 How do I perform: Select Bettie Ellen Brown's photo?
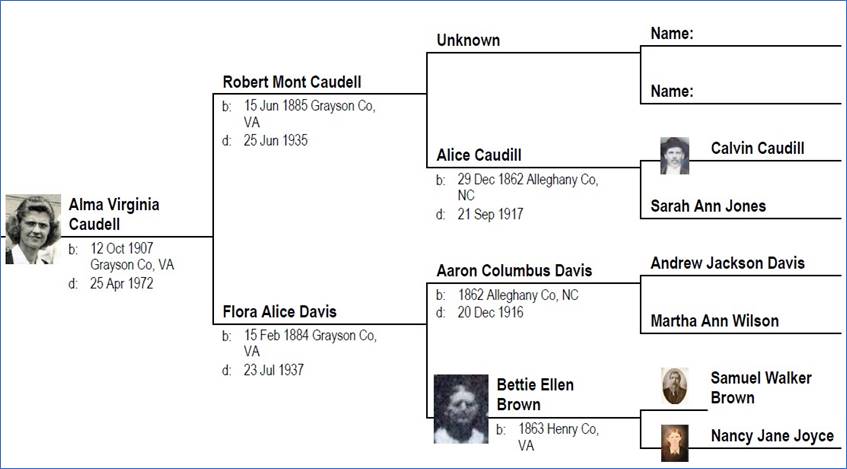461,409
